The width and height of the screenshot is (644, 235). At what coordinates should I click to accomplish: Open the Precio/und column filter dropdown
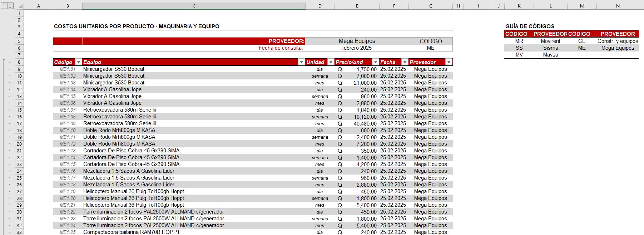375,62
